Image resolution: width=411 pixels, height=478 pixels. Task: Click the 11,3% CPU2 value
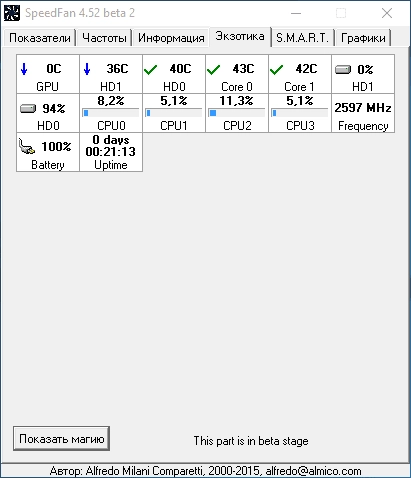tap(236, 101)
